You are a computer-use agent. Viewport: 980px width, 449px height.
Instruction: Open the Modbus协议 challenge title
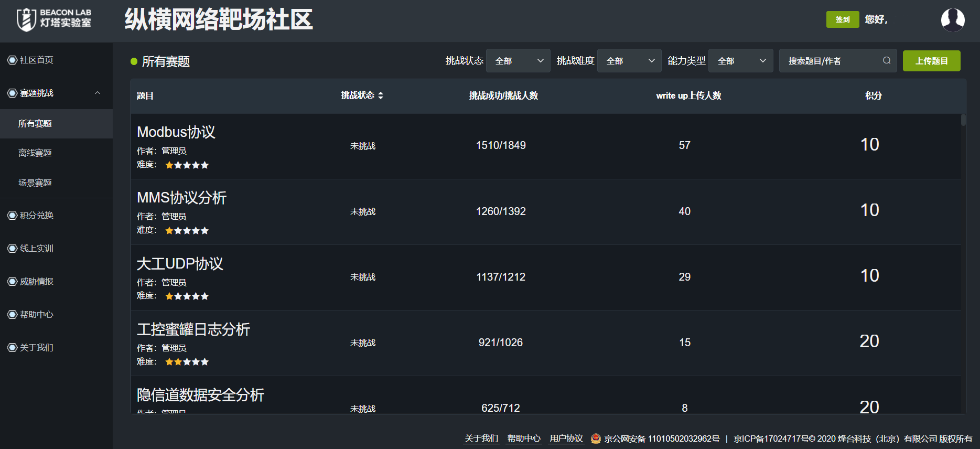[x=176, y=132]
